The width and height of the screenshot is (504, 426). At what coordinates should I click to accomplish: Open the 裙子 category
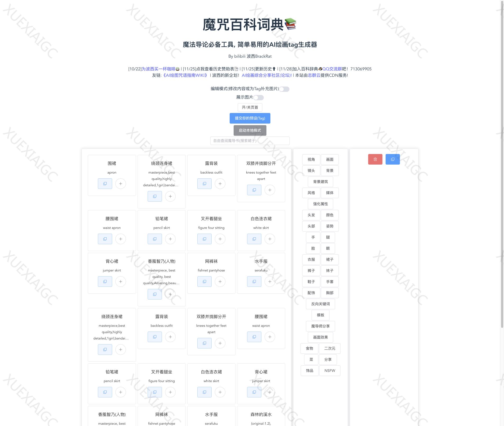pos(329,260)
